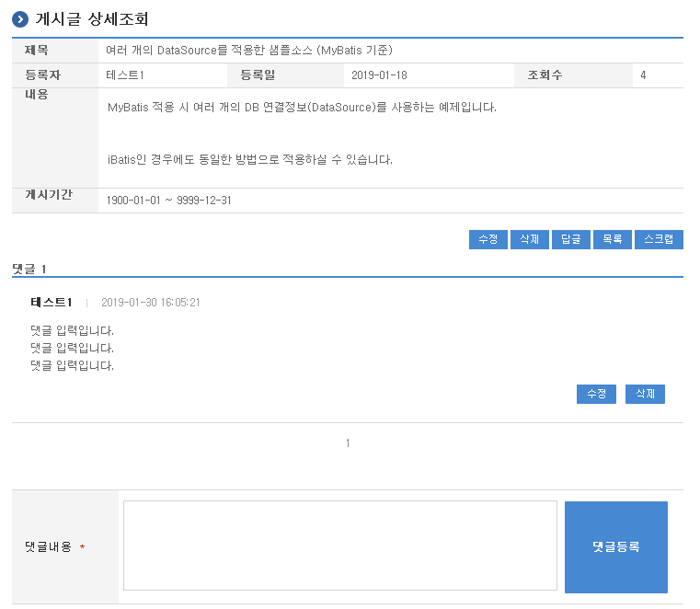Focus the 댓글내용 text area
Screen dimensions: 700x609
point(339,546)
